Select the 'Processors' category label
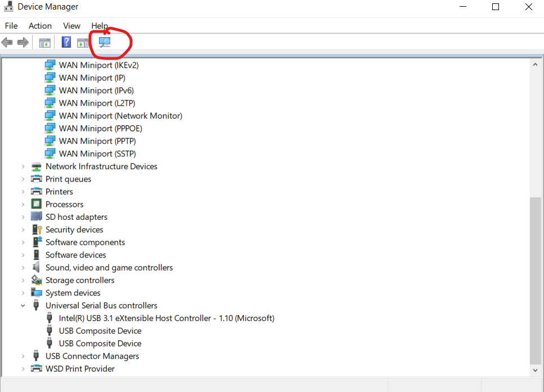 65,204
